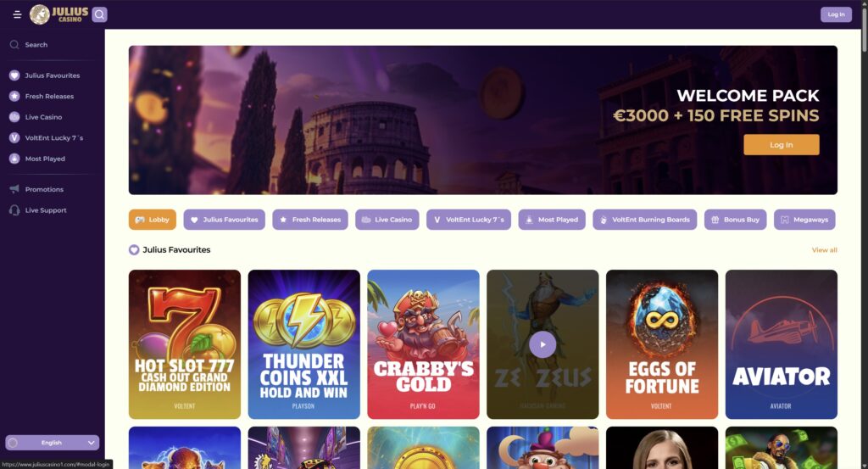Click the Julius Casino logo

[x=58, y=14]
